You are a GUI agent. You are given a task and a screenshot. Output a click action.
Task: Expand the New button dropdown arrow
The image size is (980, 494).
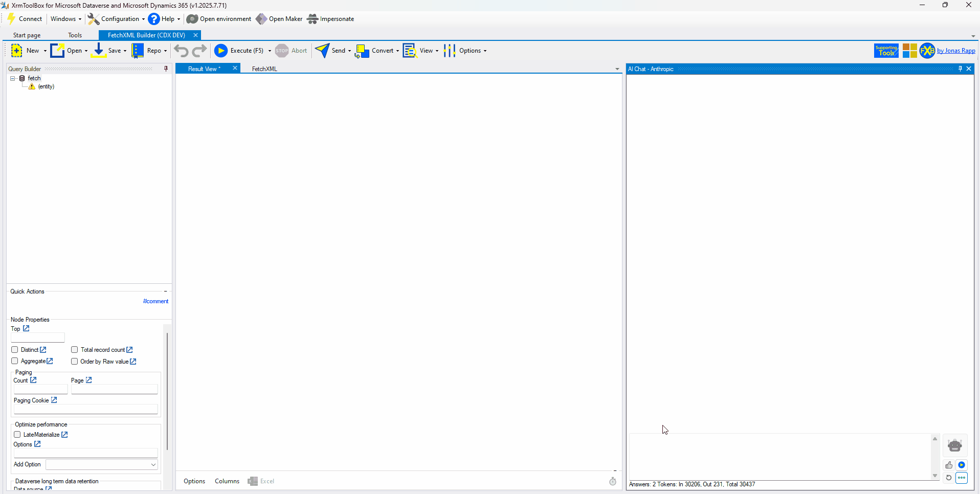tap(45, 51)
